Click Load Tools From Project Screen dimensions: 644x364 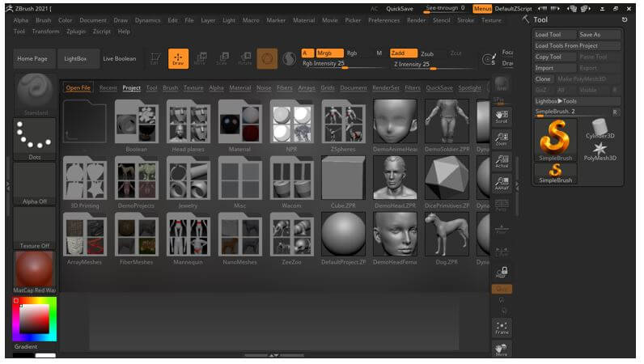(577, 45)
